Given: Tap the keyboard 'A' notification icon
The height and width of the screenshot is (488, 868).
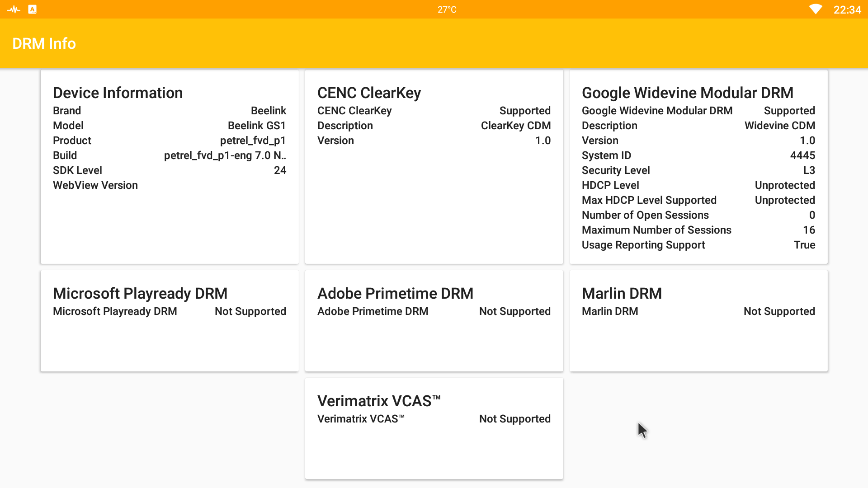Looking at the screenshot, I should click(32, 9).
